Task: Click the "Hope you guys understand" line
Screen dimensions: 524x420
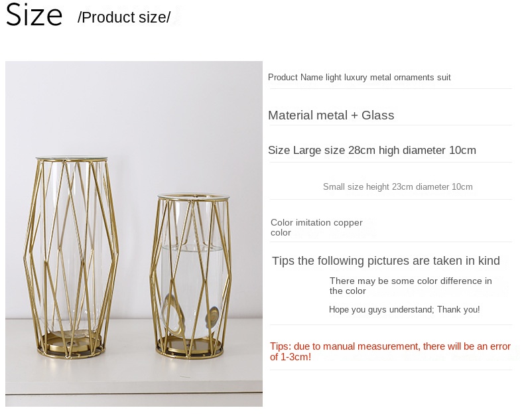Action: click(404, 310)
